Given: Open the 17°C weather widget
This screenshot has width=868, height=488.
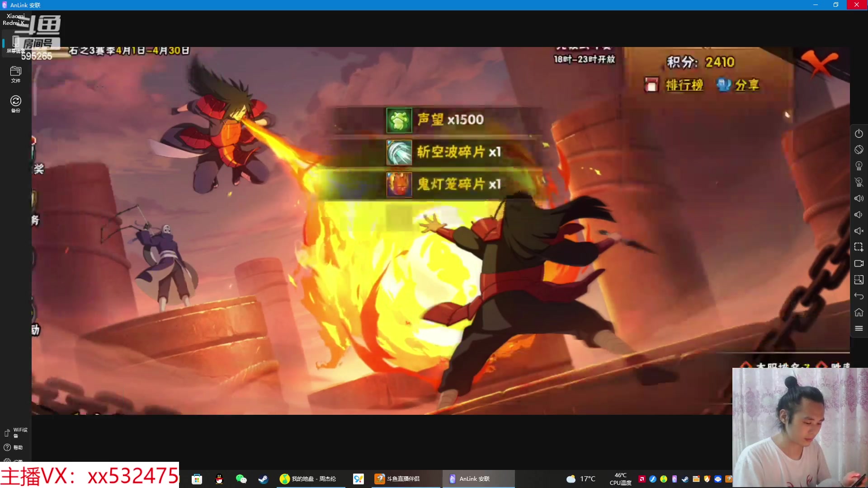Looking at the screenshot, I should click(580, 479).
